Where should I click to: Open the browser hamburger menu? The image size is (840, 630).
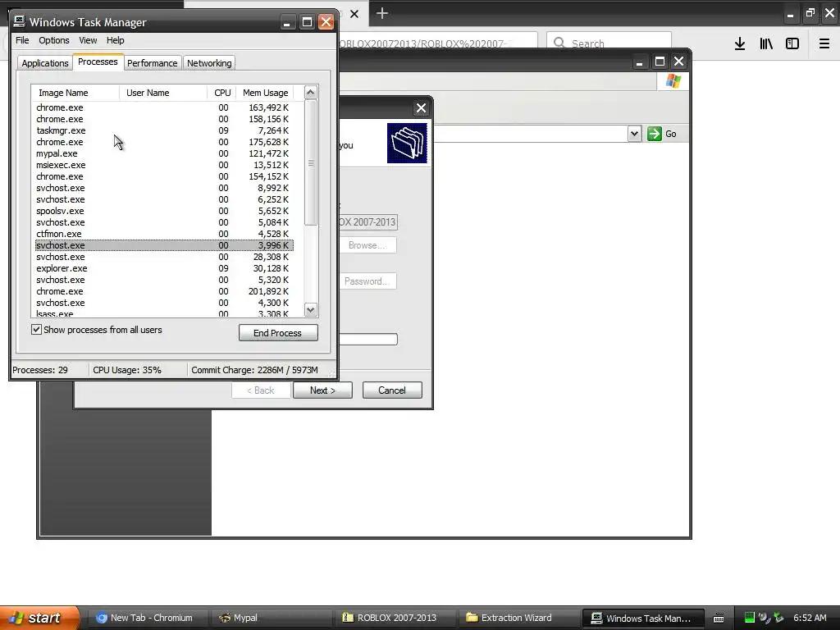click(824, 43)
